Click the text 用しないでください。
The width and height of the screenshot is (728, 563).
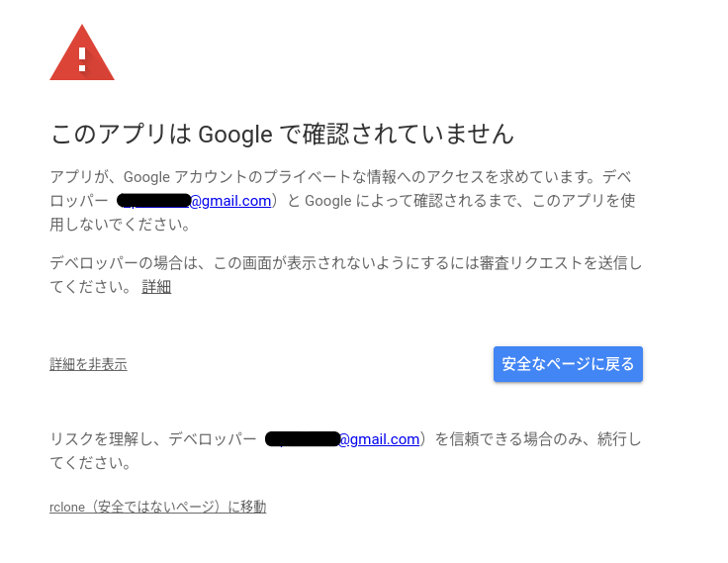(121, 225)
